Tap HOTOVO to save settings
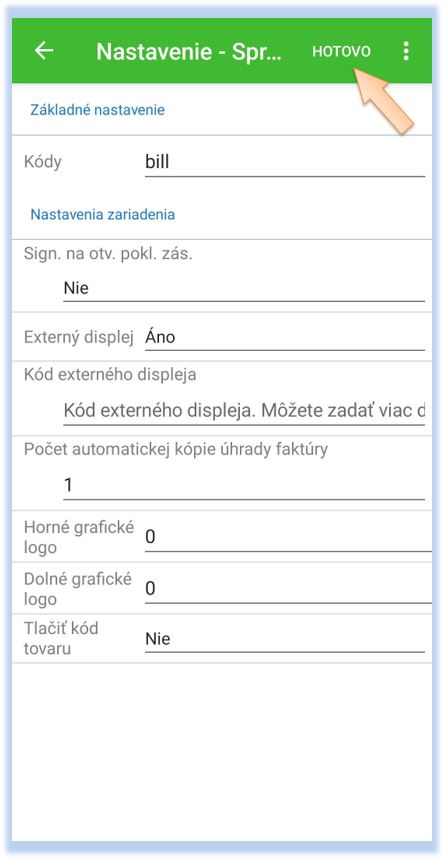This screenshot has height=859, width=445. coord(341,51)
